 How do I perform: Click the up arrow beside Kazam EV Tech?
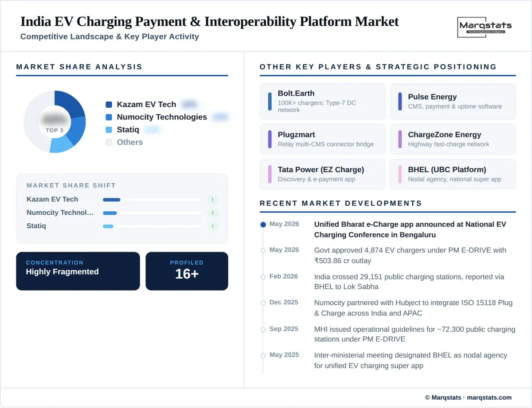pyautogui.click(x=213, y=200)
